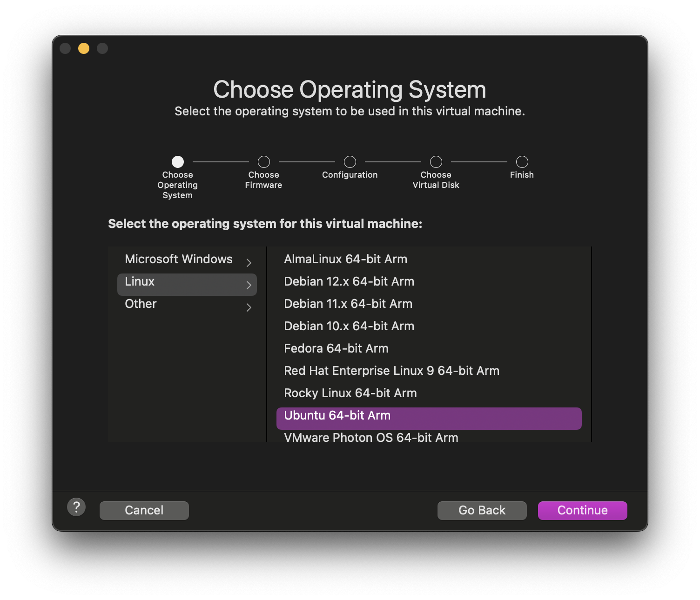Choose VMware Photon OS 64-bit Arm
This screenshot has height=600, width=700.
429,437
